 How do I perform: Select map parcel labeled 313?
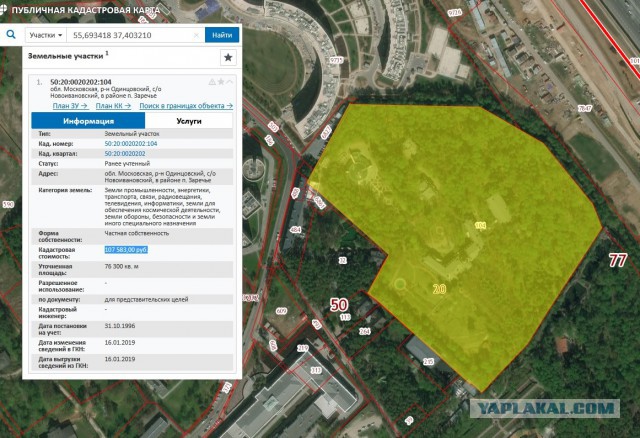tap(316, 371)
